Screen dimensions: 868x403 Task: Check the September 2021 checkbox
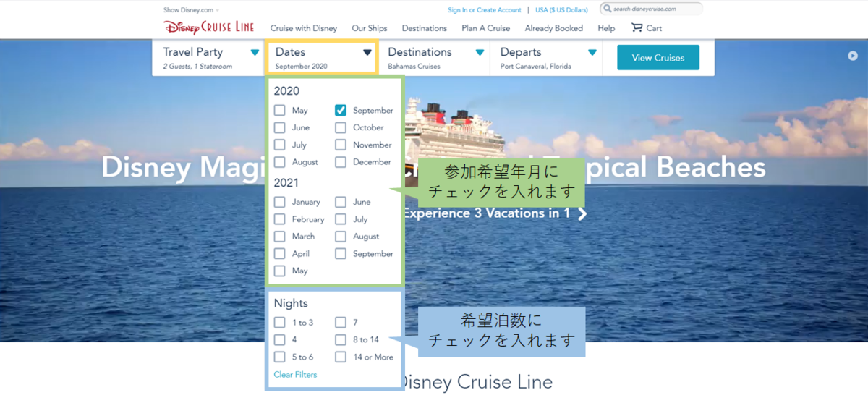(340, 254)
